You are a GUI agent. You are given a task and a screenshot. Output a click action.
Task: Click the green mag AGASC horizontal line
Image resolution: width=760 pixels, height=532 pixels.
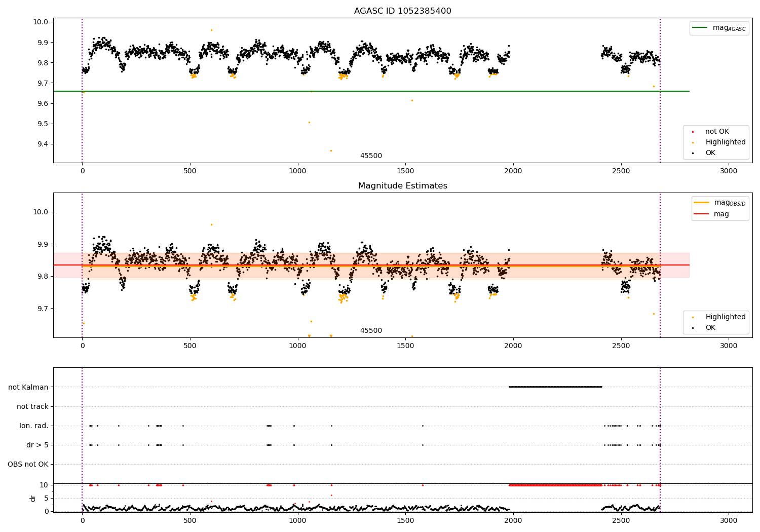point(371,91)
